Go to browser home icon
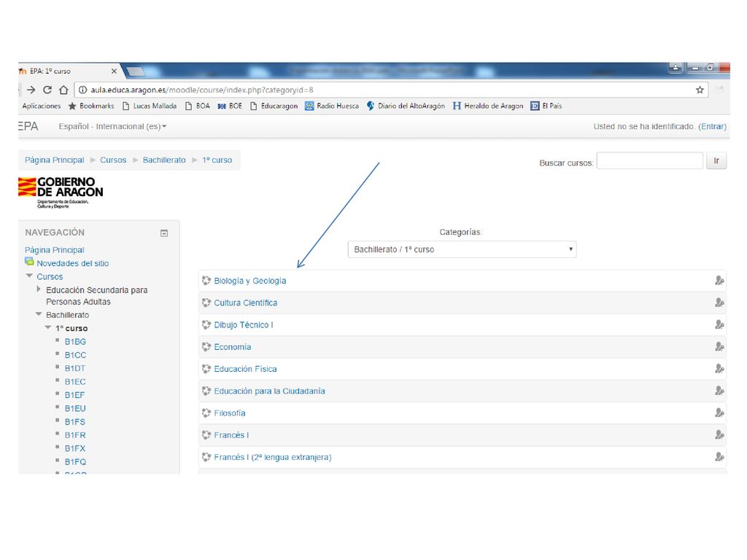This screenshot has width=747, height=560. pos(63,90)
